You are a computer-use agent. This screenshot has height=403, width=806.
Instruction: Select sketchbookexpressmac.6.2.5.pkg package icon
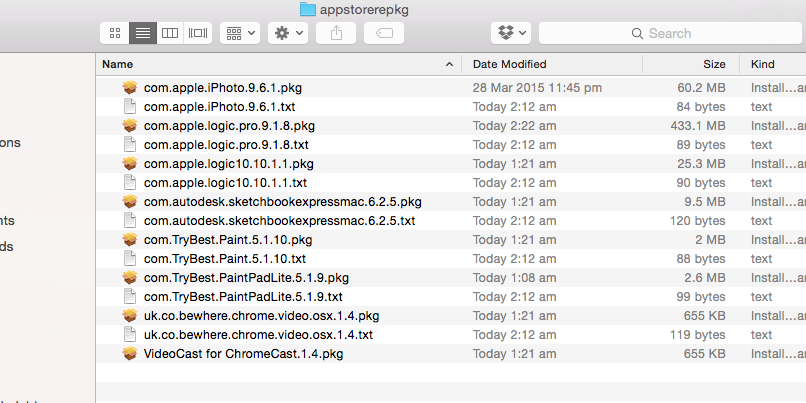130,202
